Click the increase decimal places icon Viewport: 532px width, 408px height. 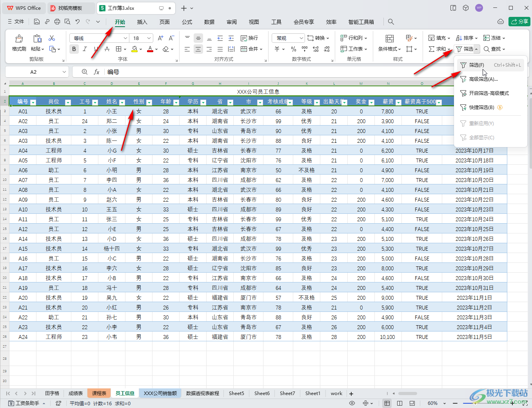coord(316,49)
